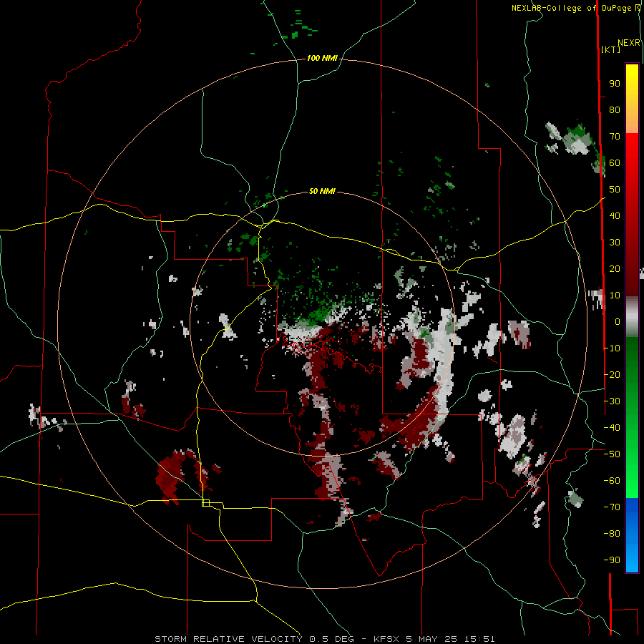Click the -60 scale label
644x644 pixels.
612,481
